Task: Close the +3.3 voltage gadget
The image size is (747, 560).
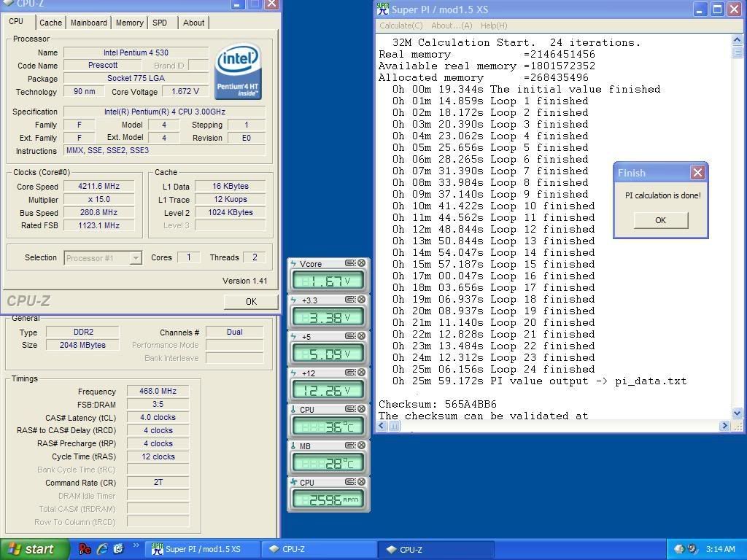Action: [362, 300]
